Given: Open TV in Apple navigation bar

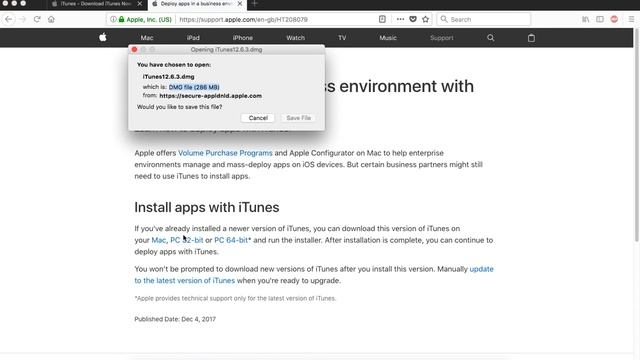Looking at the screenshot, I should [342, 38].
